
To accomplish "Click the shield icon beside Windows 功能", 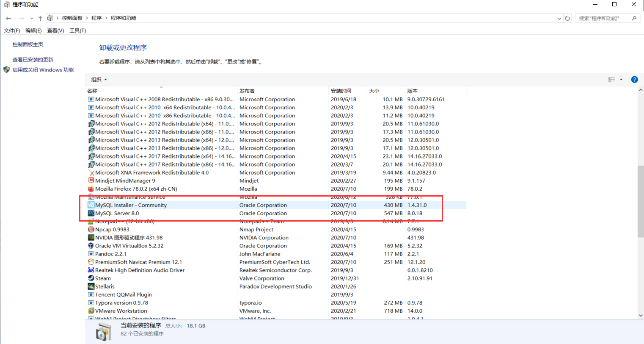I will (x=6, y=69).
